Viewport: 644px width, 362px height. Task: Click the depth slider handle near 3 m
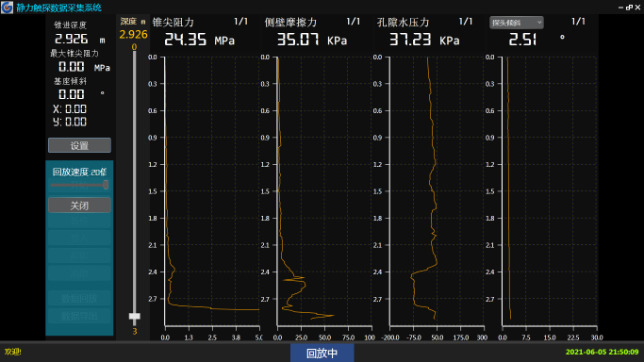point(134,316)
